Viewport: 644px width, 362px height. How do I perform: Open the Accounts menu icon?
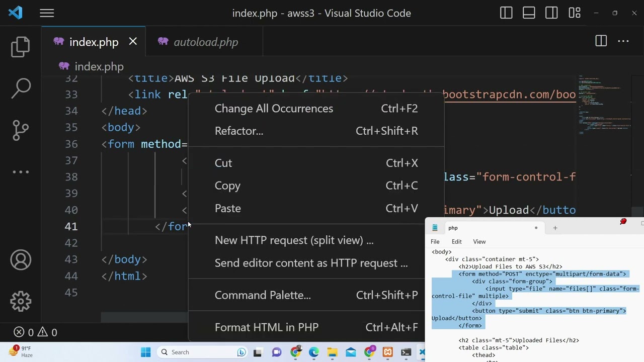pos(21,260)
